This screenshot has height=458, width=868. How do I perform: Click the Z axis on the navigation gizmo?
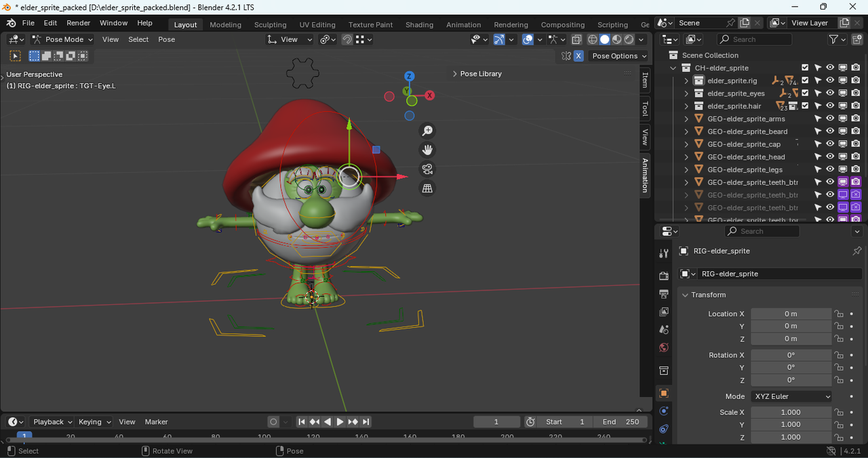(x=409, y=77)
